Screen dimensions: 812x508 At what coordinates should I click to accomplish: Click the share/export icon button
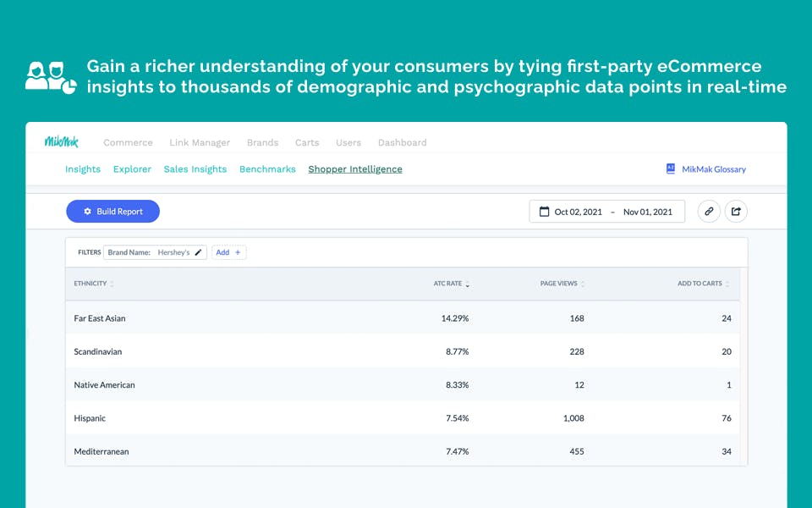tap(736, 212)
